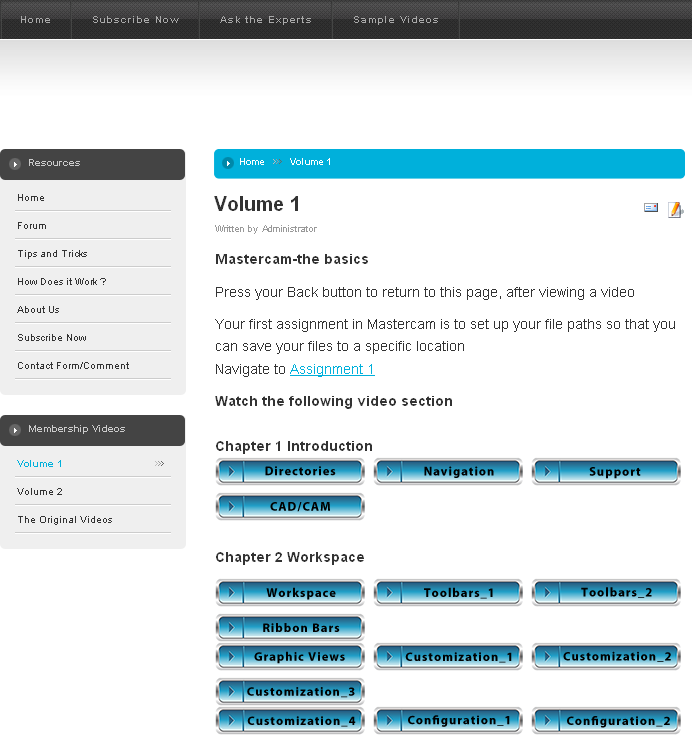692x748 pixels.
Task: Play the Toolbars_2 video button
Action: (606, 592)
